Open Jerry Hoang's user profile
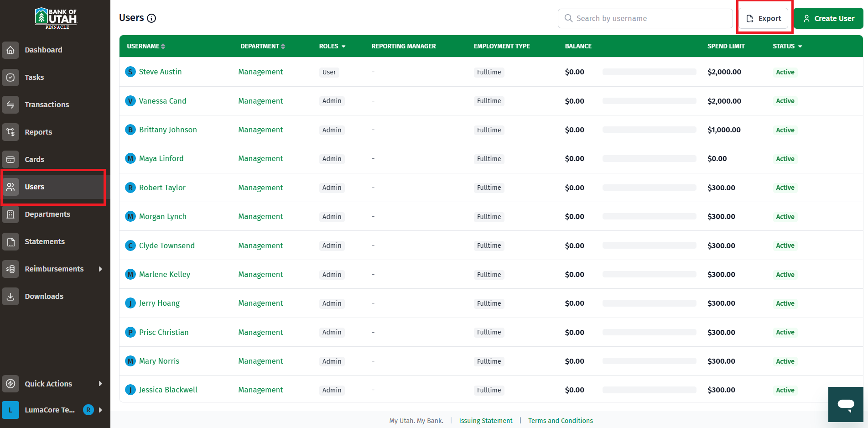Image resolution: width=868 pixels, height=428 pixels. 159,303
